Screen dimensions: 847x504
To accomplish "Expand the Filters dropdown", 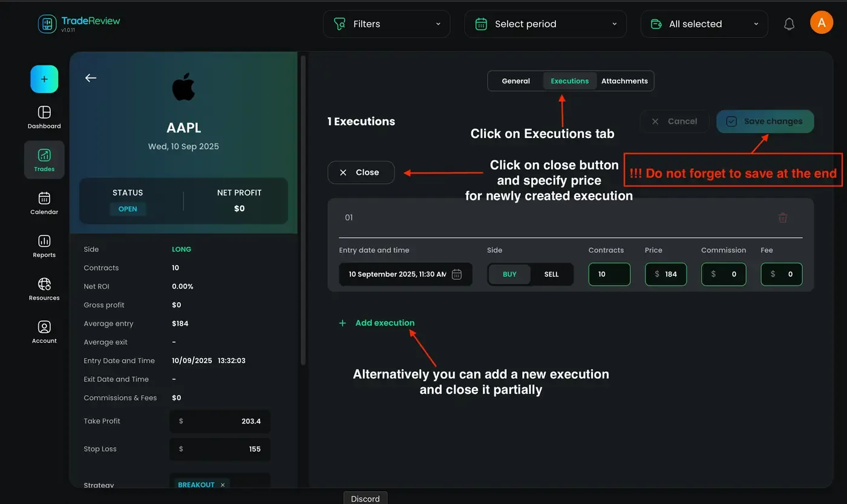I will [x=387, y=24].
